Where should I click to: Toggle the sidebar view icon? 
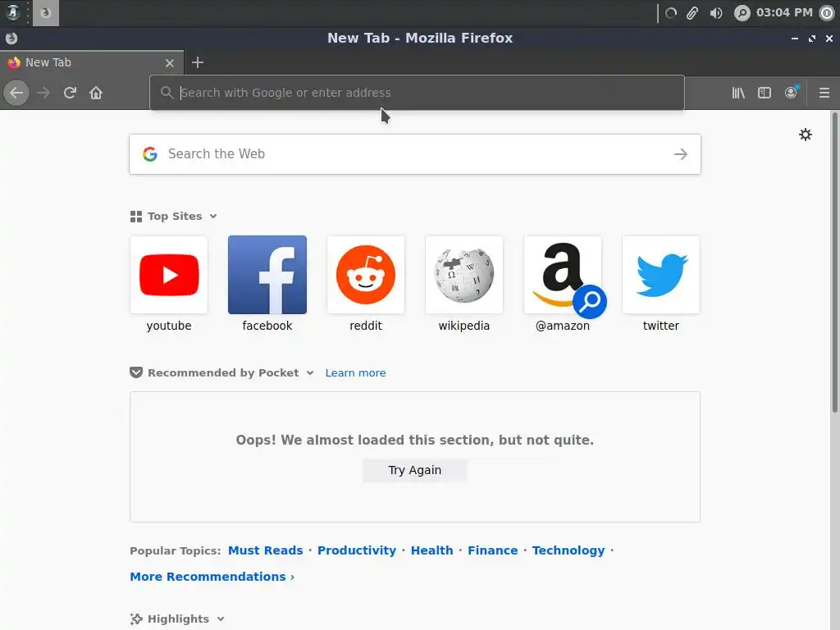pos(765,93)
